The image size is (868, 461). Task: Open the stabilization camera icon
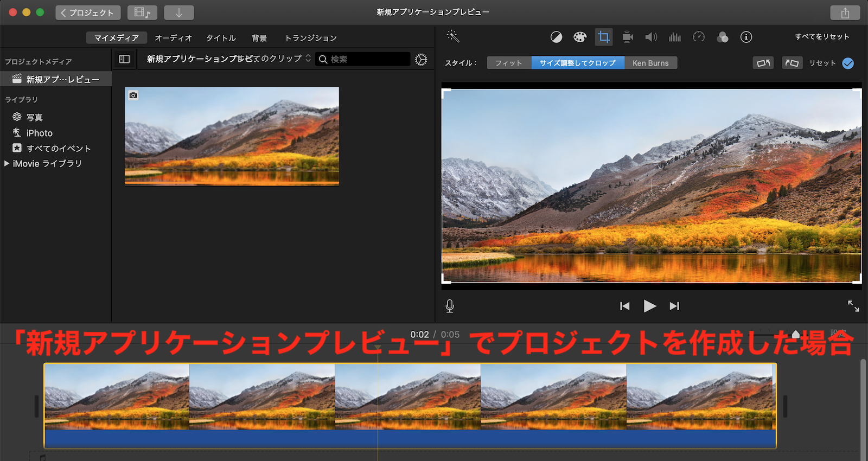(x=628, y=37)
